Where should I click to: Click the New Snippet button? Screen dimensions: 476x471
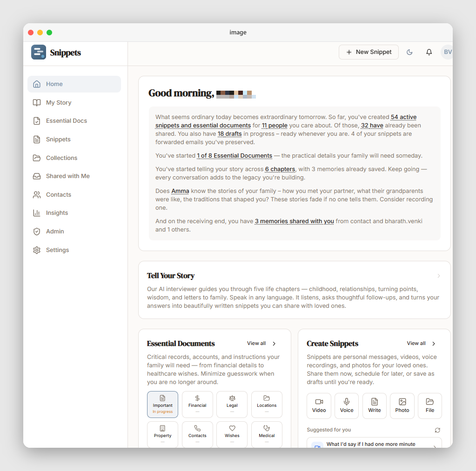[x=369, y=52]
